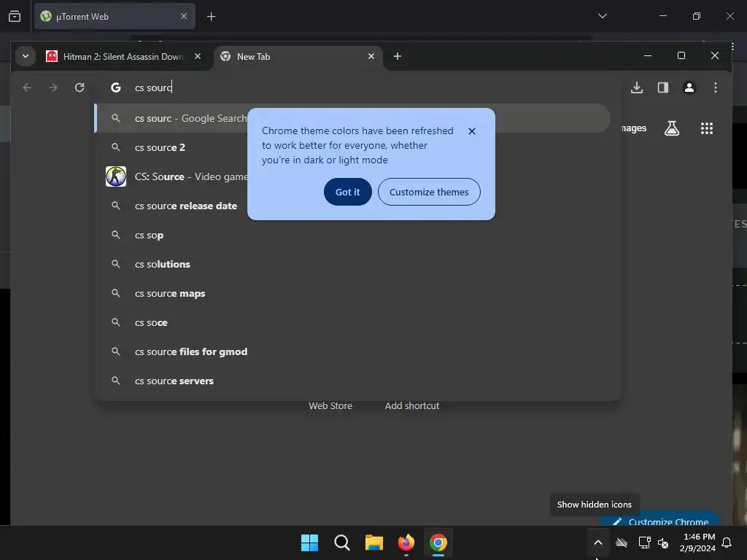Close the µTorrent Web tab
The width and height of the screenshot is (747, 560).
(x=183, y=17)
